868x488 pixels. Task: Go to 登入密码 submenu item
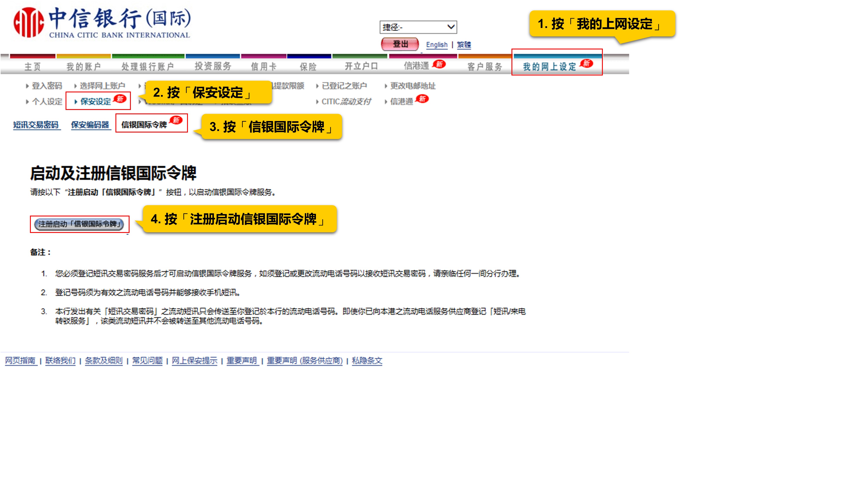(47, 86)
